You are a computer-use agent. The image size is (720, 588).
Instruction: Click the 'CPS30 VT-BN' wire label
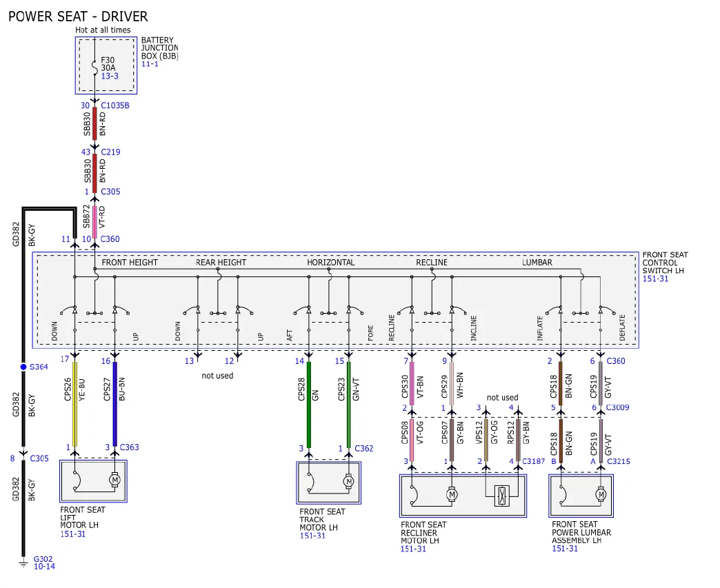coord(412,387)
